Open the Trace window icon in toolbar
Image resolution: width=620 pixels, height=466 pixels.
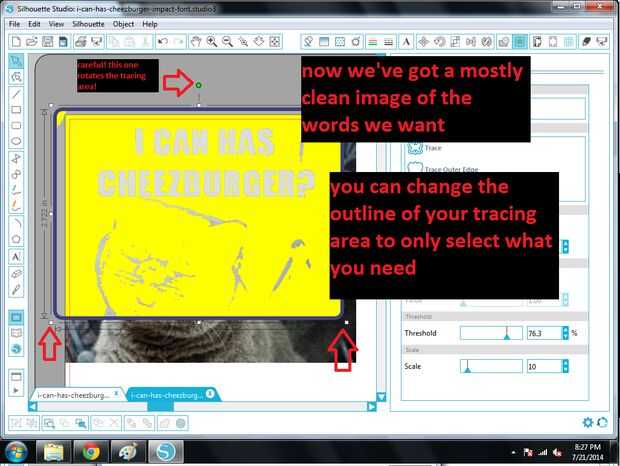point(520,42)
